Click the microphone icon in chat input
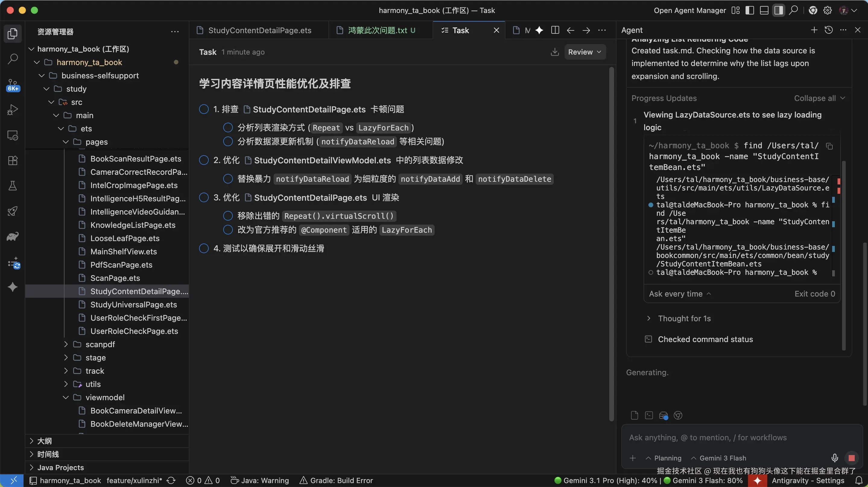Image resolution: width=868 pixels, height=487 pixels. 835,458
